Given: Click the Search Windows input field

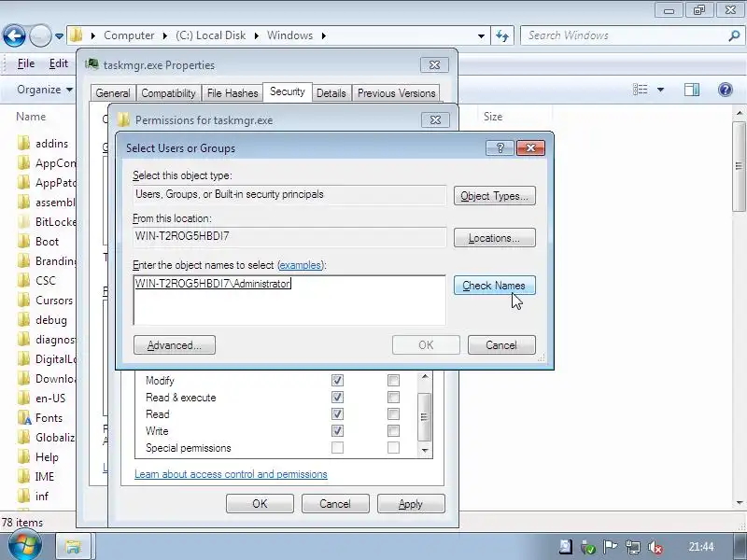Looking at the screenshot, I should pos(625,35).
